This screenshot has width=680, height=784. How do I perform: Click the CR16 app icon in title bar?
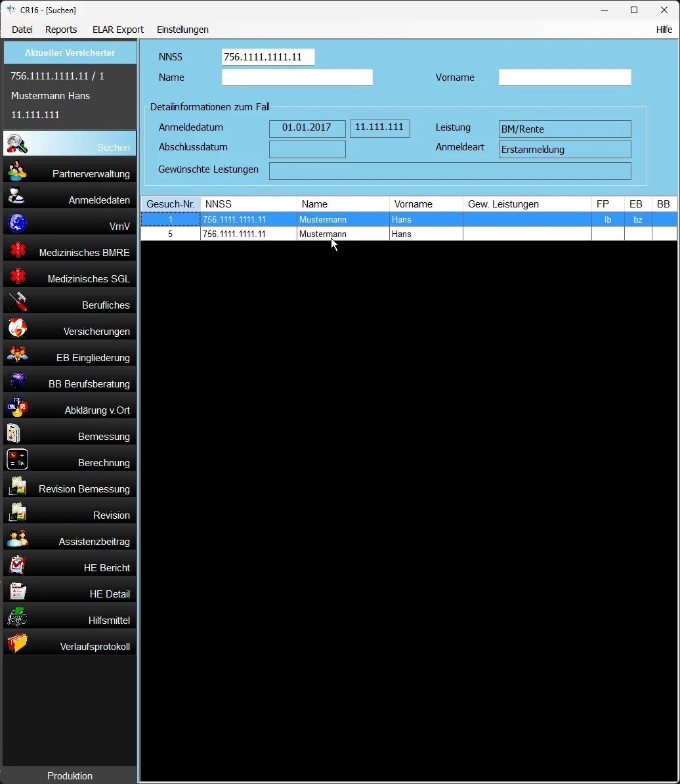11,9
